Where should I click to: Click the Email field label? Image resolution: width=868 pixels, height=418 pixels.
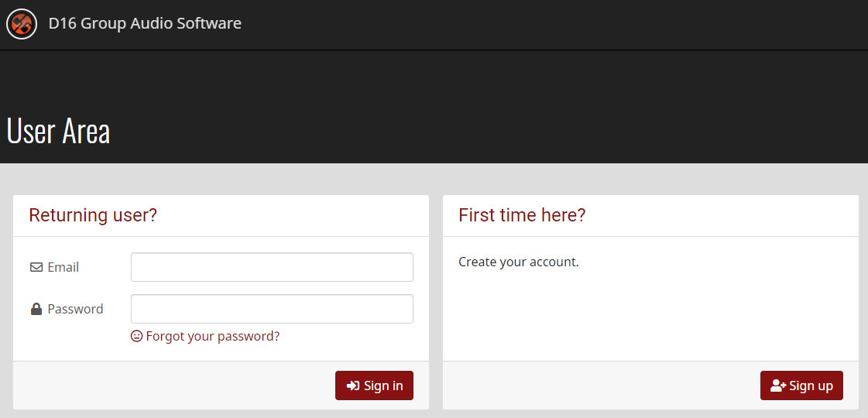(63, 267)
